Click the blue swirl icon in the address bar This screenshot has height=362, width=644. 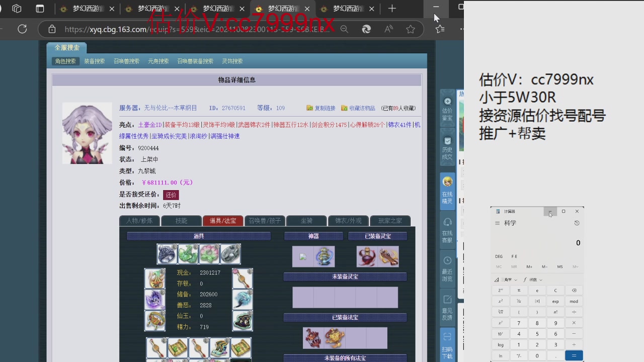366,29
